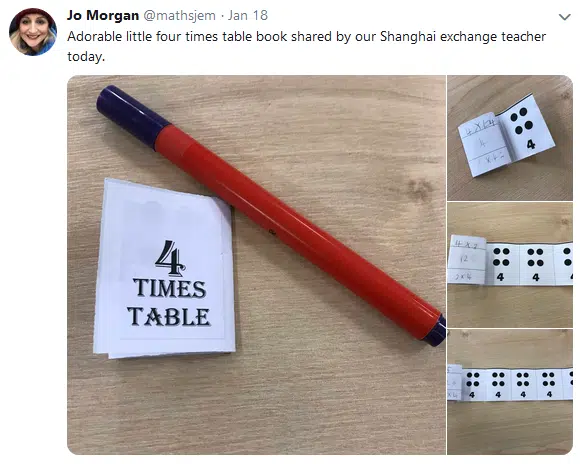Open the @mathsjem handle link
Screen dimensions: 580x464
[x=179, y=16]
